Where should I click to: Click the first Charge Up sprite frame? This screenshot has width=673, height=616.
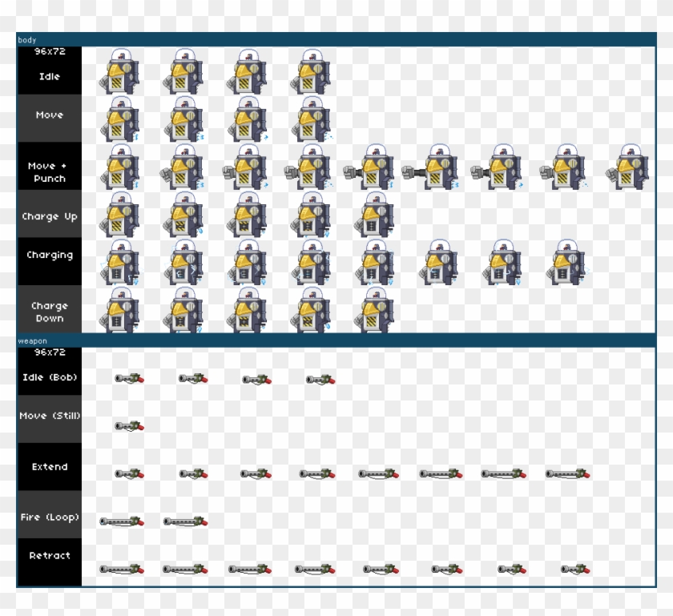click(x=120, y=215)
